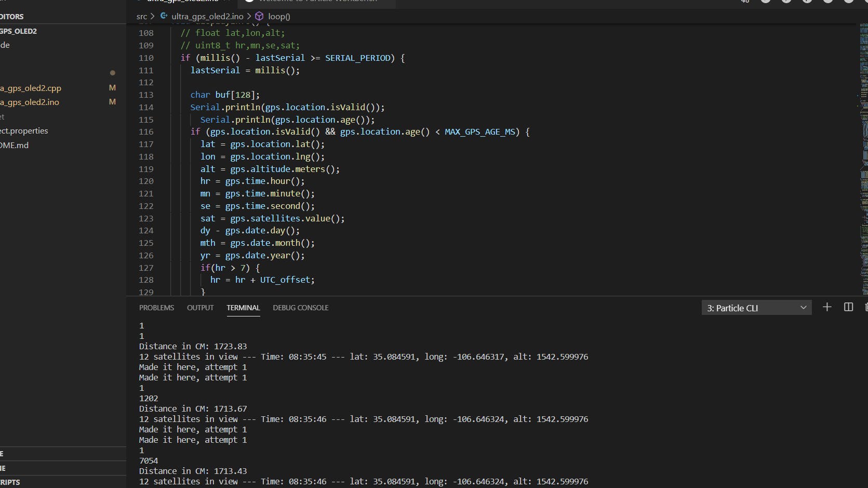This screenshot has width=868, height=488.
Task: Open the project.properties file in explorer
Action: tap(24, 130)
